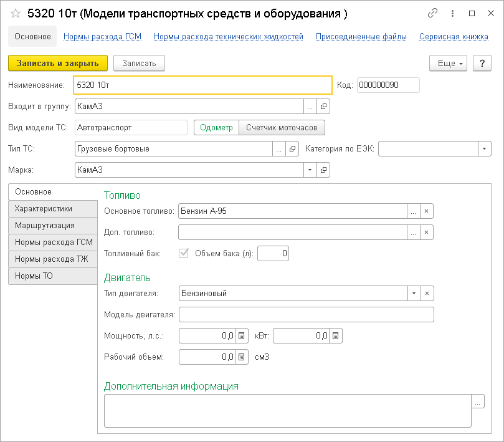Open the Еще actions menu

[x=448, y=63]
